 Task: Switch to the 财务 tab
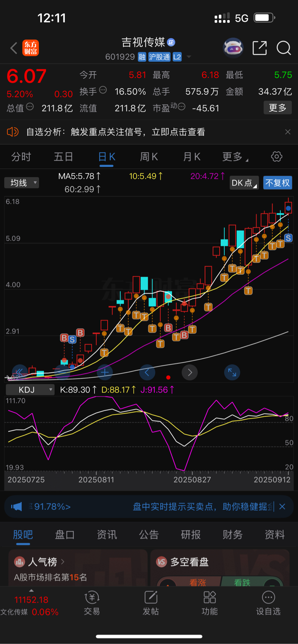pos(233,535)
